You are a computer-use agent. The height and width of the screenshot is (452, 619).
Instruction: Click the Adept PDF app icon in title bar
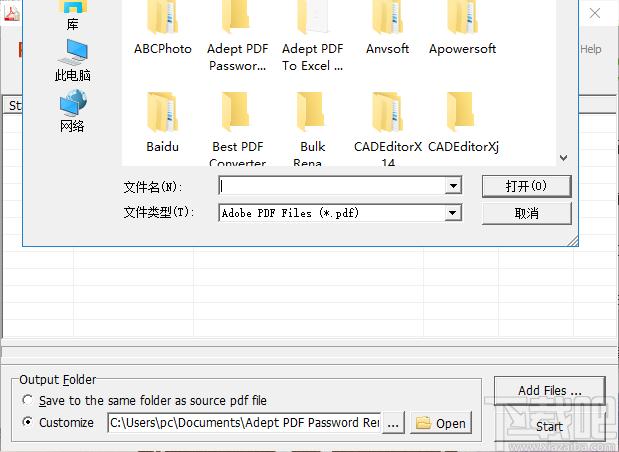coord(12,13)
